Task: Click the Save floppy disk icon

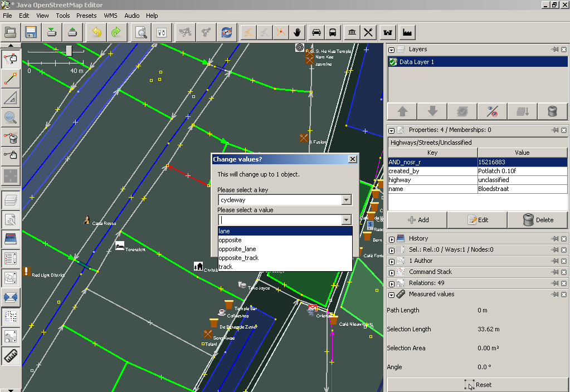Action: pyautogui.click(x=31, y=32)
